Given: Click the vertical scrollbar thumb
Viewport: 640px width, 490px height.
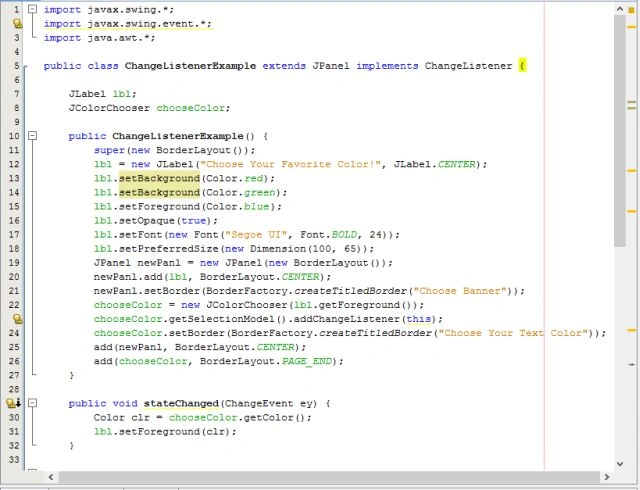Looking at the screenshot, I should 620,131.
